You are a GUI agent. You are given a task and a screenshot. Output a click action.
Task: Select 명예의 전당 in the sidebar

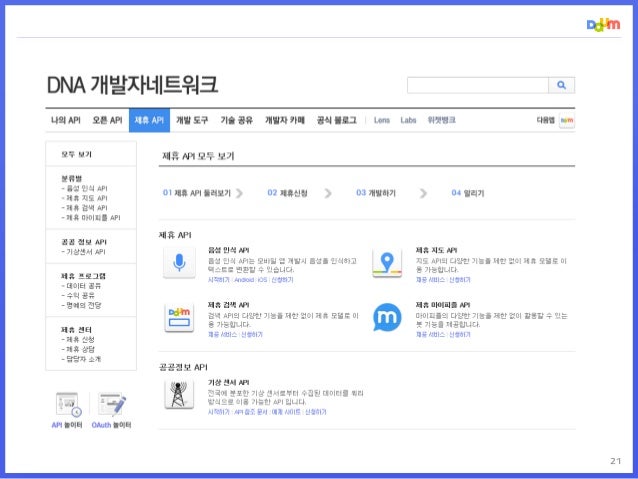pos(83,305)
